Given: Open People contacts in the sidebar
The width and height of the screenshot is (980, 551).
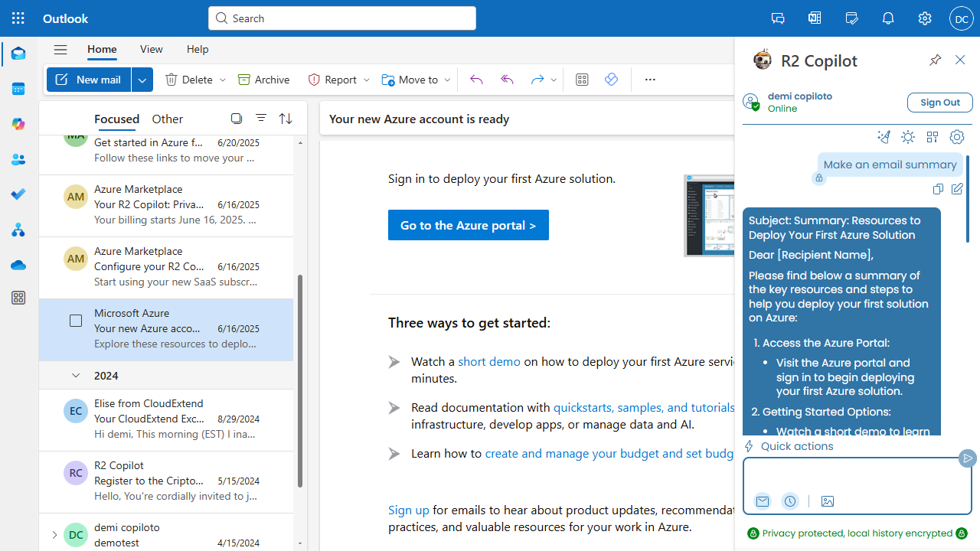Looking at the screenshot, I should [18, 159].
